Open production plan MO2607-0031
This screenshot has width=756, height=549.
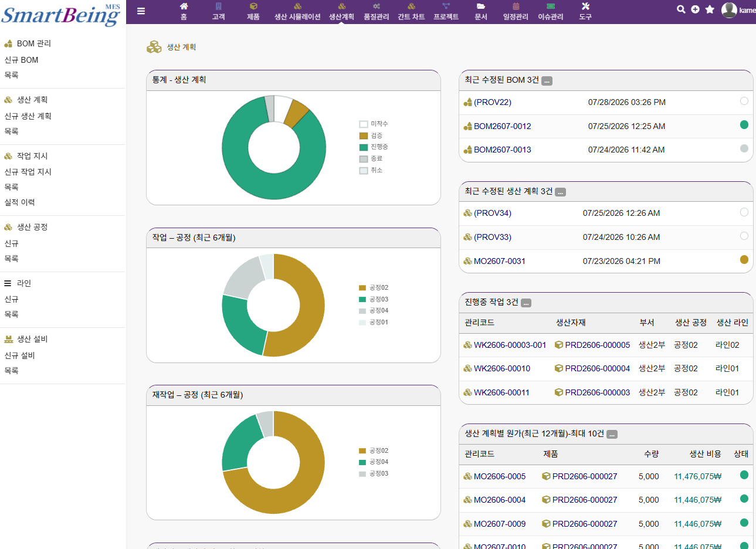point(500,261)
